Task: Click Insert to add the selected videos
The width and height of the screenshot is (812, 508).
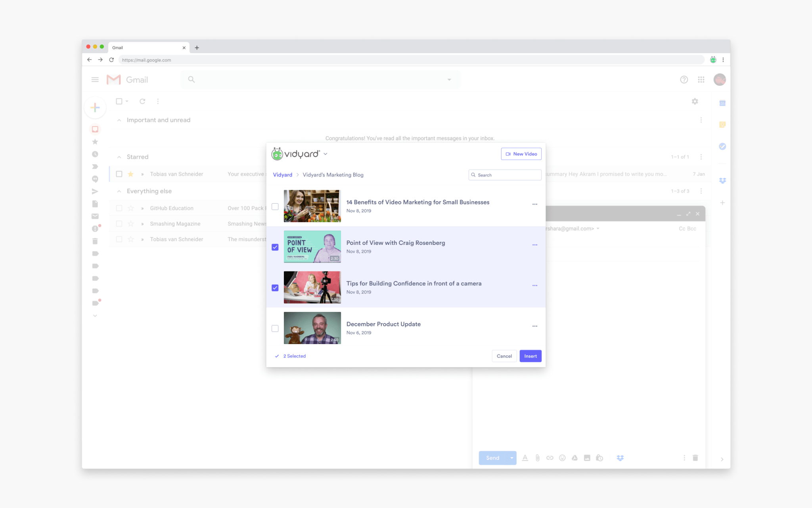Action: [530, 356]
